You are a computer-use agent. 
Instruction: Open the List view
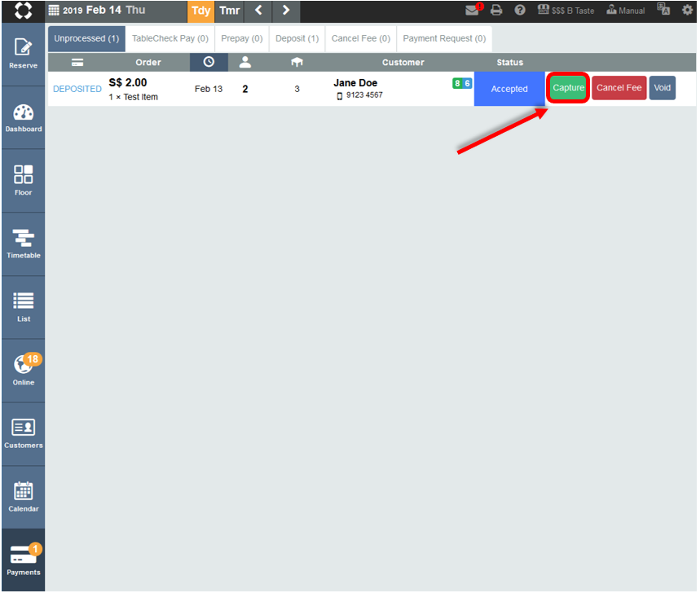[x=23, y=307]
